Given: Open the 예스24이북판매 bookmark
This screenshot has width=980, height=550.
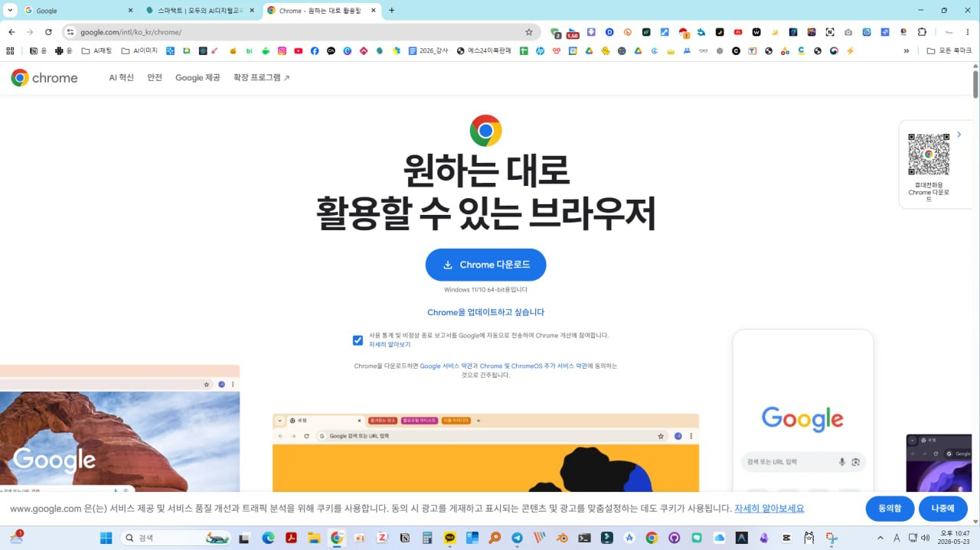Looking at the screenshot, I should tap(484, 50).
